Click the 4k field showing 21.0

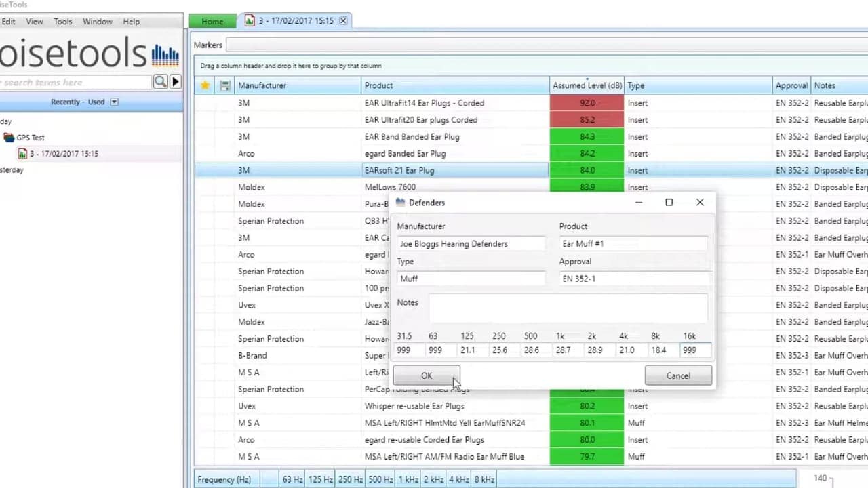tap(632, 350)
